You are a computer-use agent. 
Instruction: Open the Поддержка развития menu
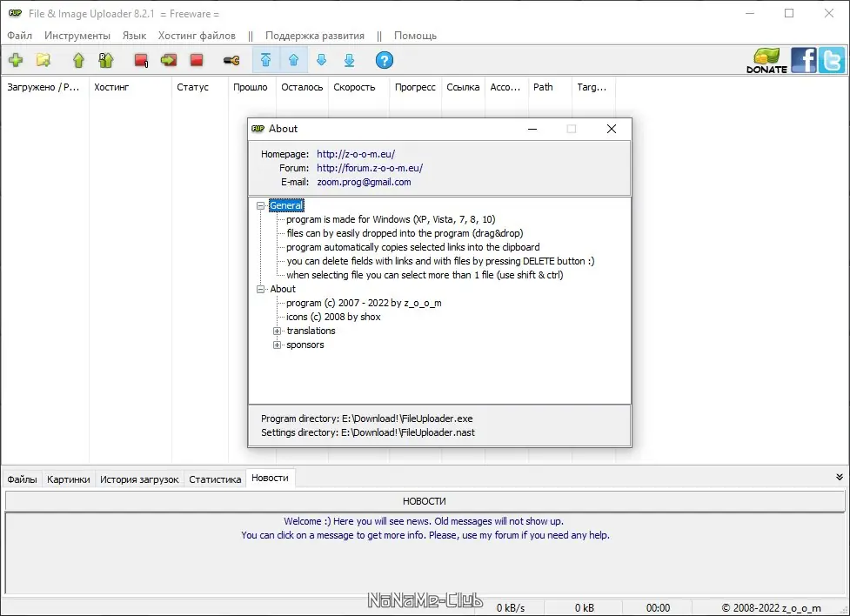[x=315, y=36]
